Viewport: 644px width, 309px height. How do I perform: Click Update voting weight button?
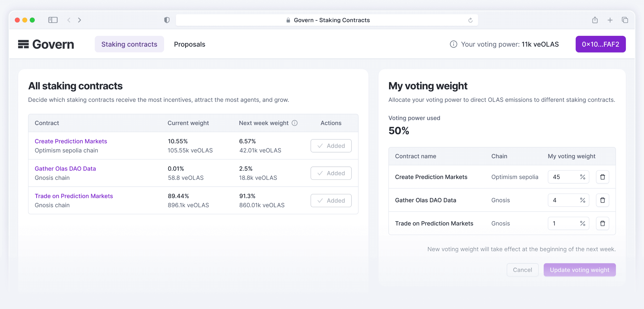579,270
